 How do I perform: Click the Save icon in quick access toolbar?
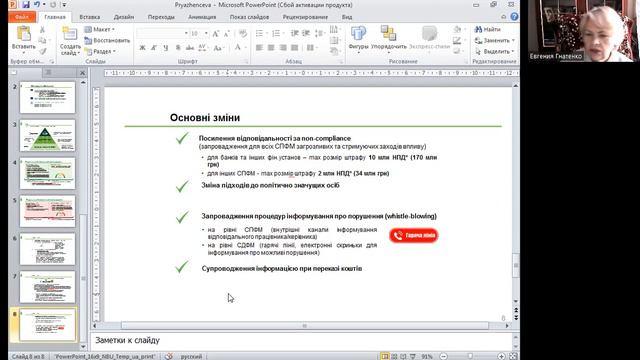click(x=26, y=5)
